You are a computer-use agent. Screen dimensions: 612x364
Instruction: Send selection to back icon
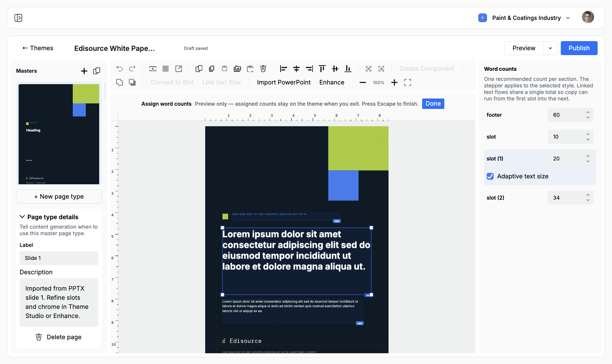pos(132,82)
